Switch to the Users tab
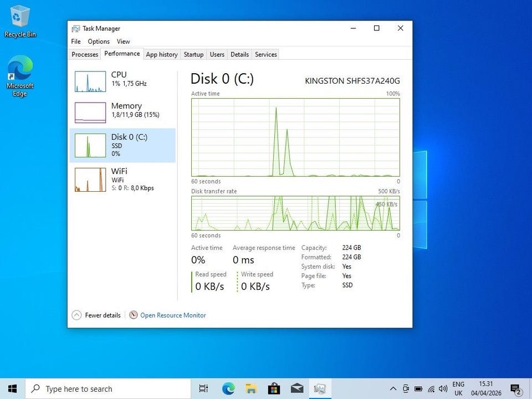This screenshot has height=399, width=532. pyautogui.click(x=217, y=54)
